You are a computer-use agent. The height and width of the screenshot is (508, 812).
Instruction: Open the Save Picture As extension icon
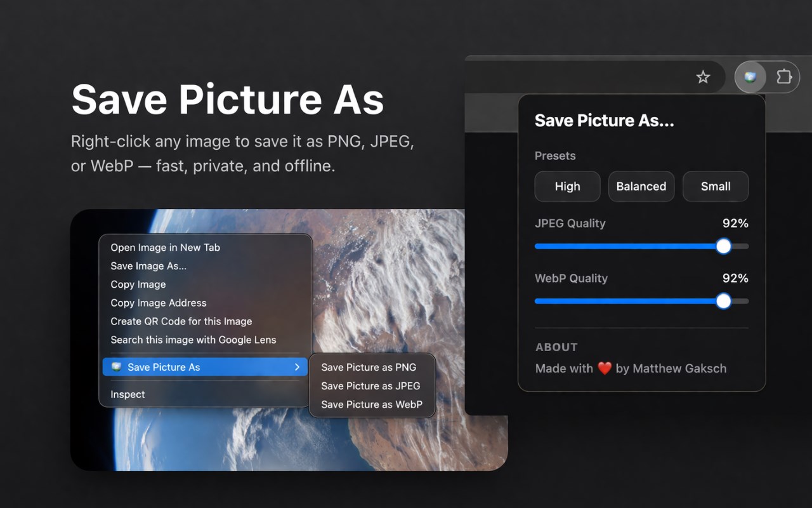coord(750,77)
